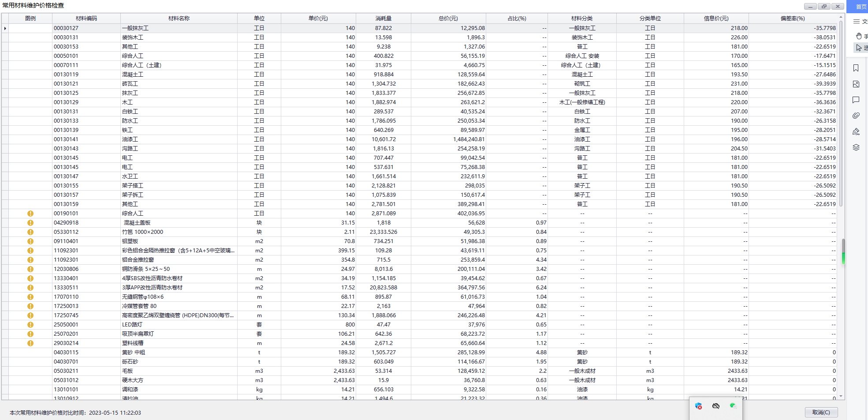Sort by the 偏差率(%) column header
The width and height of the screenshot is (868, 420).
click(x=792, y=19)
